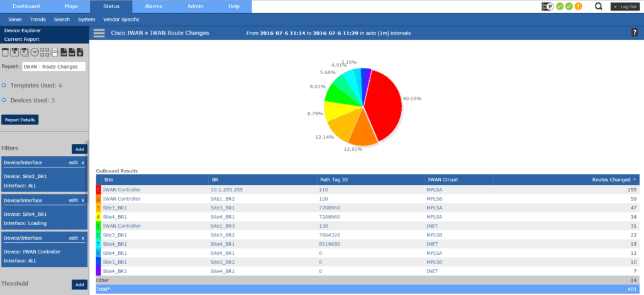Click the question mark help icon
The image size is (644, 295).
635,33
